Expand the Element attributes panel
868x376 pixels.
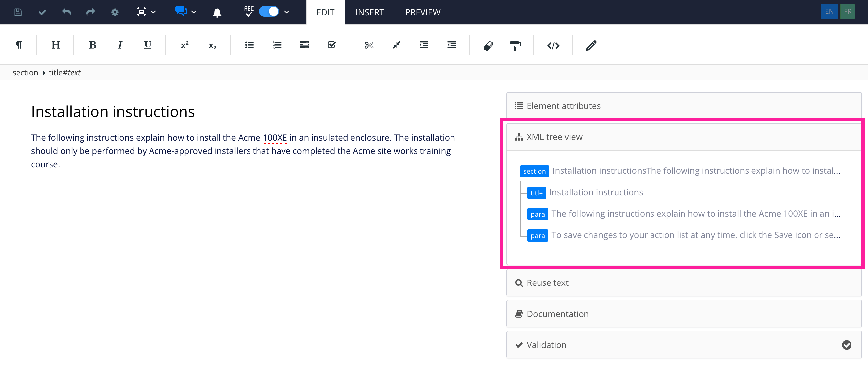tap(563, 106)
